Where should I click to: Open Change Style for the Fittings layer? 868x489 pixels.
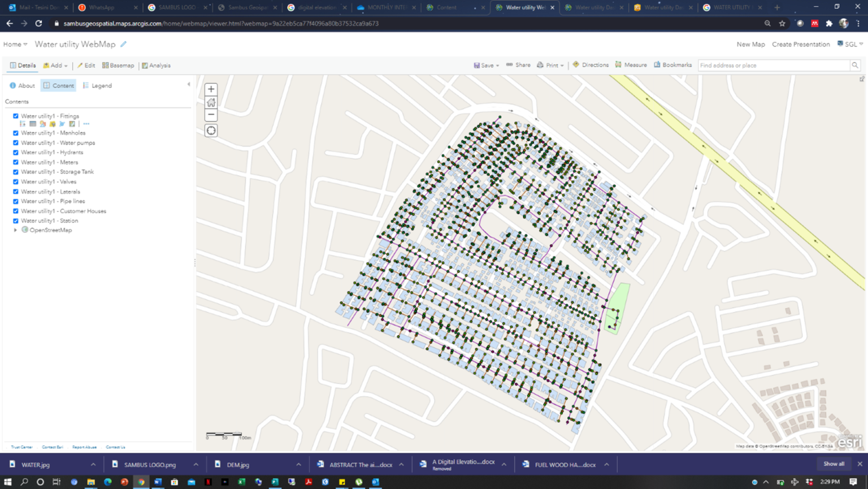pyautogui.click(x=42, y=124)
